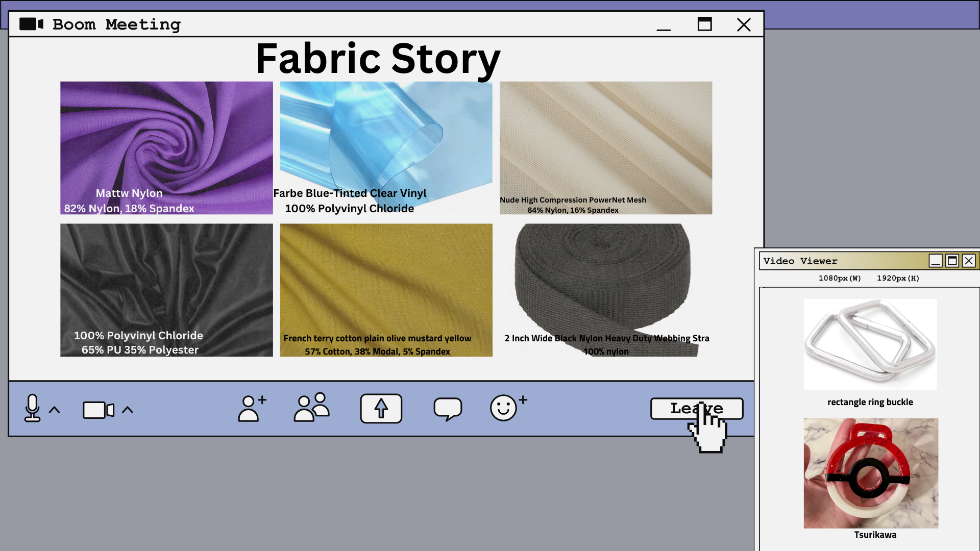This screenshot has height=551, width=980.
Task: Click the Boom Meeting camera logo
Action: pyautogui.click(x=31, y=24)
